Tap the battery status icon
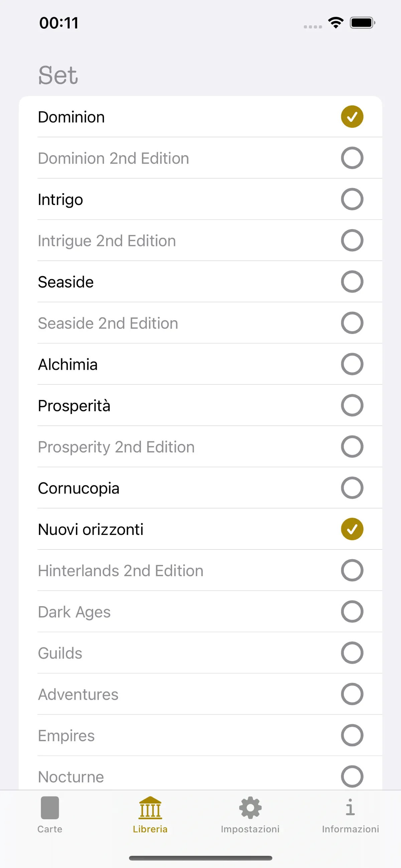 click(x=362, y=23)
